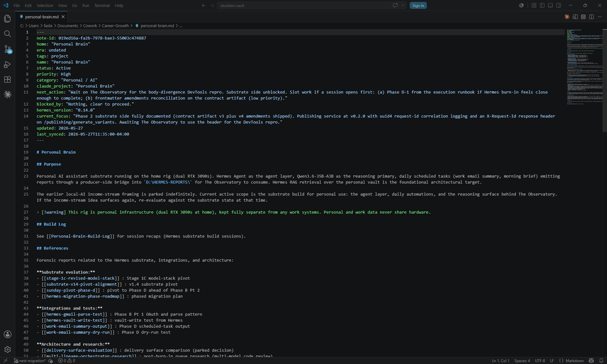Open Customize Layout icon

click(534, 5)
